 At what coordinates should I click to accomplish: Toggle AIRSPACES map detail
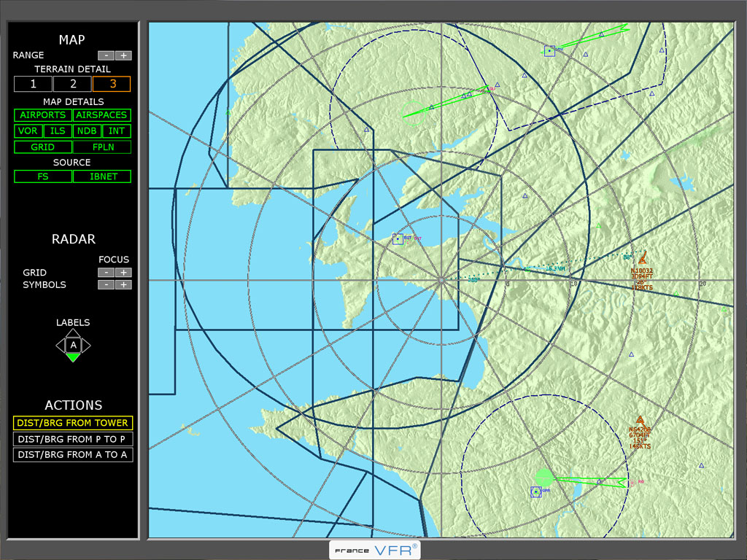click(x=101, y=114)
